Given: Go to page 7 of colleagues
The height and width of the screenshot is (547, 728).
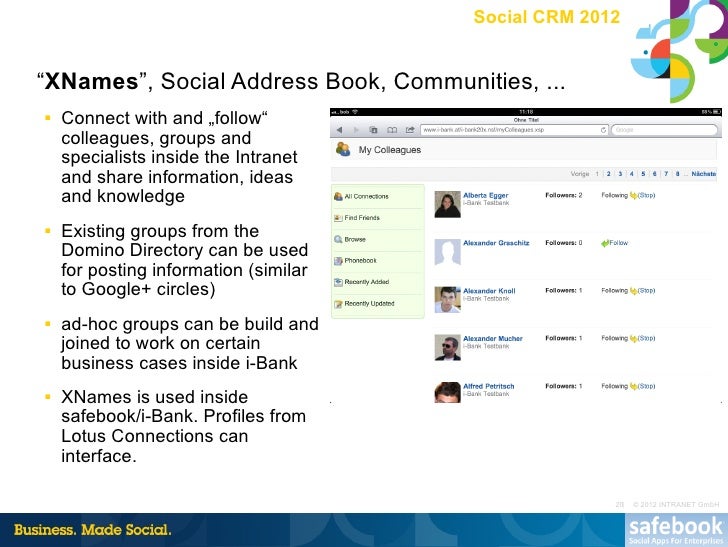Looking at the screenshot, I should (666, 174).
